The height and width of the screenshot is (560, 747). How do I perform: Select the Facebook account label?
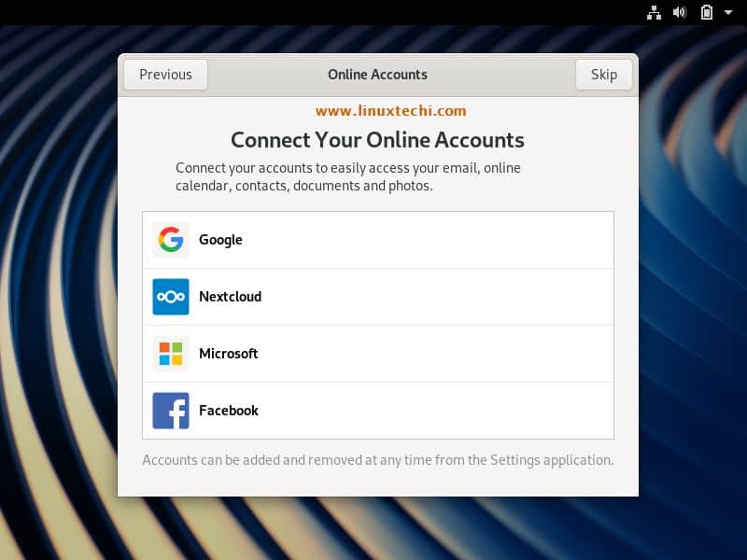tap(229, 411)
